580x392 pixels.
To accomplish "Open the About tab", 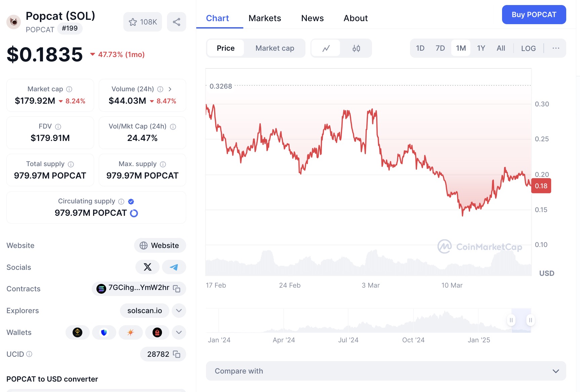I will (356, 18).
